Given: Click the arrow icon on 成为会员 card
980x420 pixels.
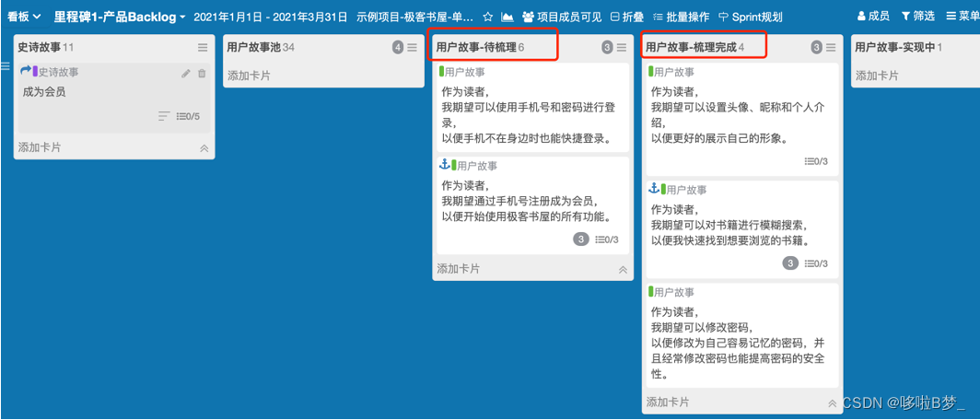Looking at the screenshot, I should (x=26, y=71).
